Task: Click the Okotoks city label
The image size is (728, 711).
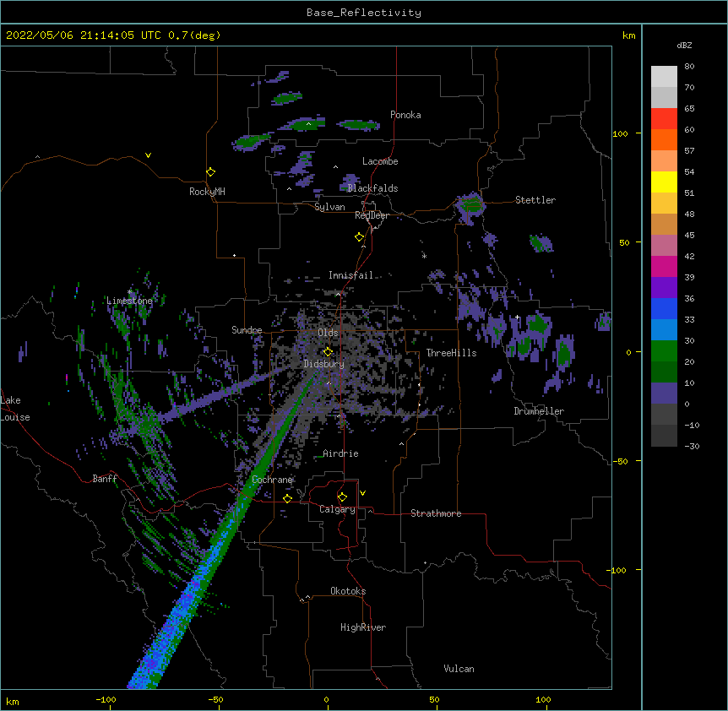Action: [348, 591]
